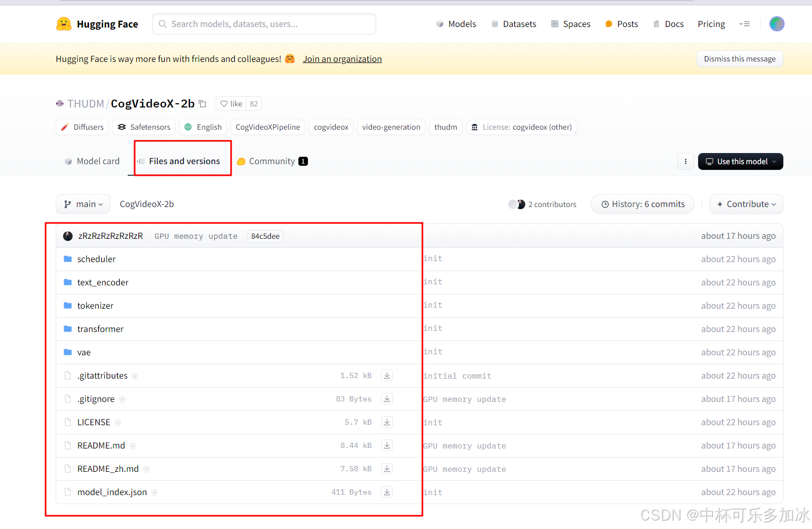This screenshot has width=812, height=529.
Task: Filter by the Safetensors tag
Action: coord(144,127)
